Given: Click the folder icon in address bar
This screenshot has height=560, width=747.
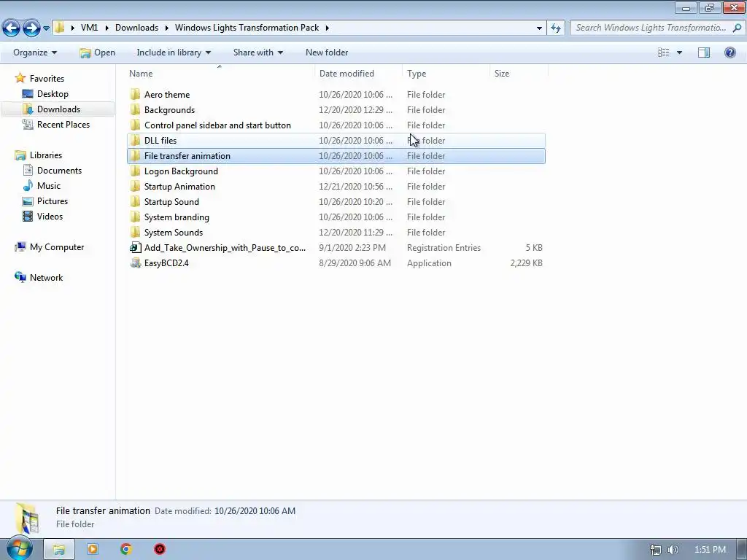Looking at the screenshot, I should tap(59, 28).
